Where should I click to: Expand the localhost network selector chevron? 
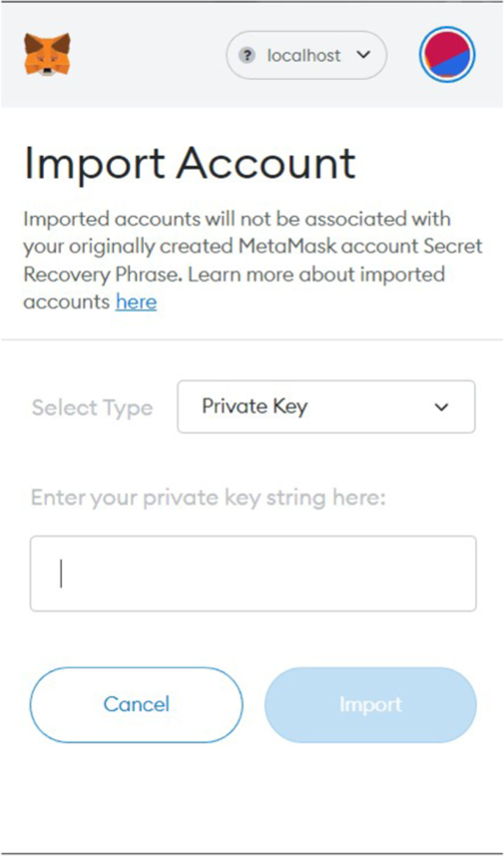pyautogui.click(x=363, y=54)
